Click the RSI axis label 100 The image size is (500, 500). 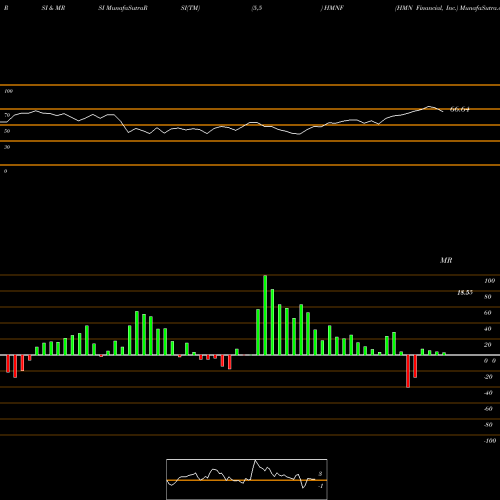click(x=8, y=91)
